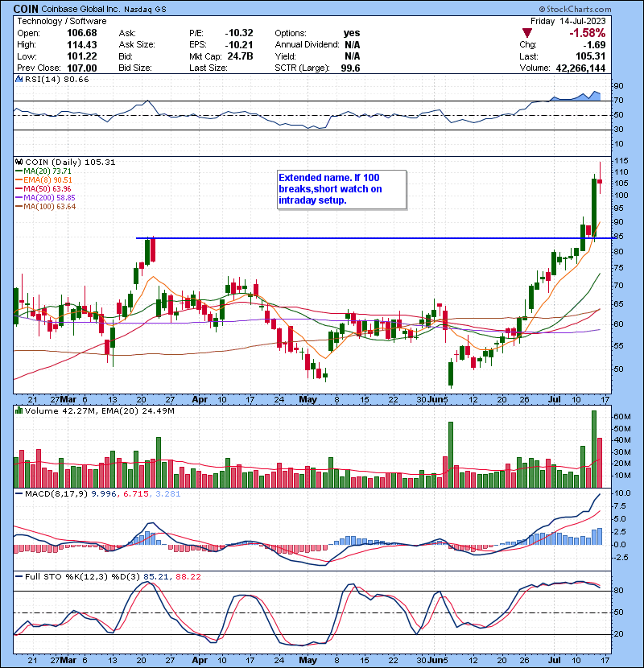The image size is (644, 668).
Task: Click the red down-triangle change indicator
Action: [x=526, y=33]
